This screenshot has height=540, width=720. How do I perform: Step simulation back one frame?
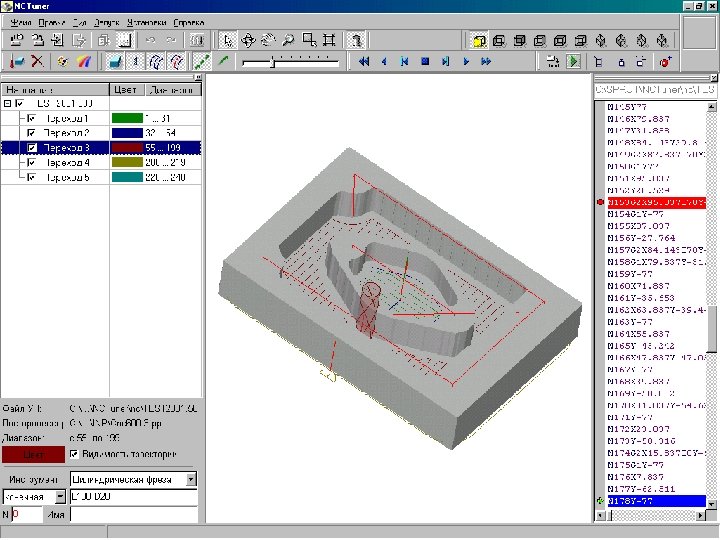tap(384, 62)
